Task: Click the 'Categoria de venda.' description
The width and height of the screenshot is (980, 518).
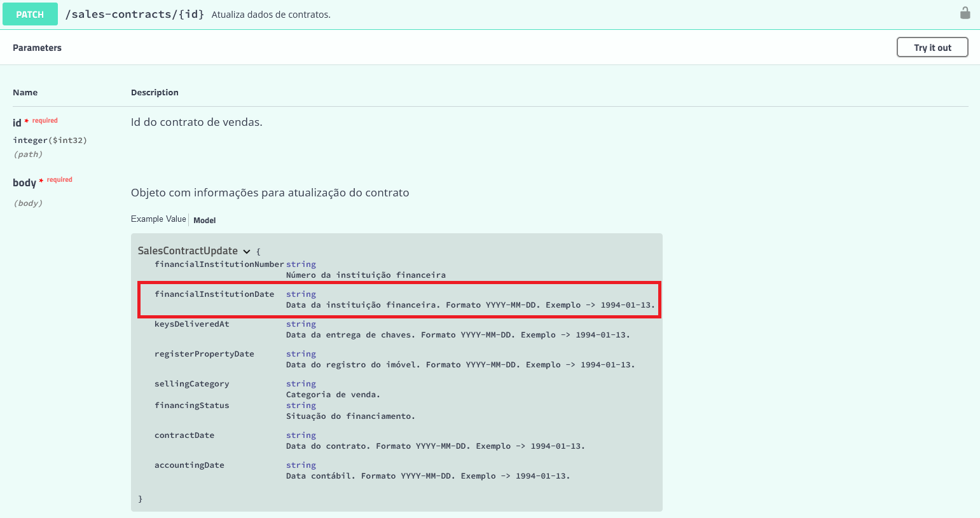Action: tap(333, 395)
